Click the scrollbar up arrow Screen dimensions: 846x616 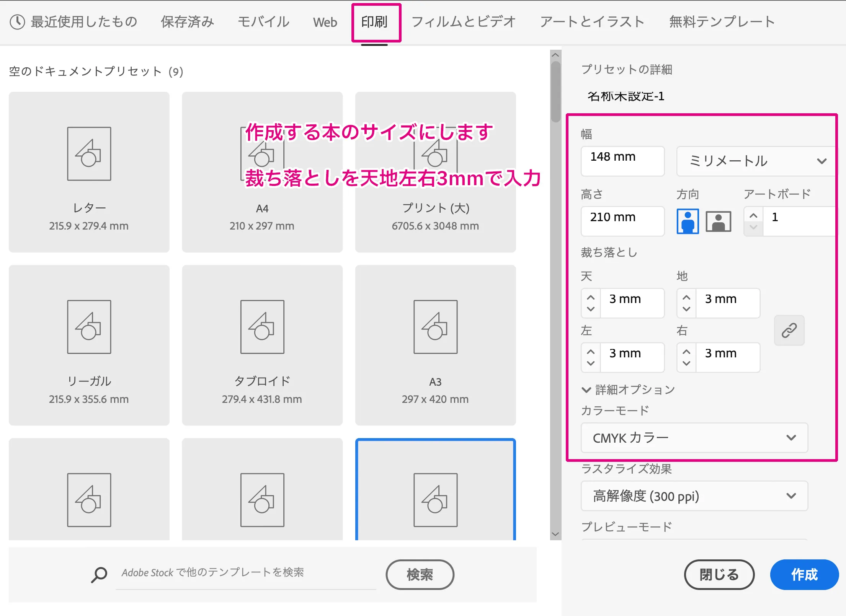555,55
